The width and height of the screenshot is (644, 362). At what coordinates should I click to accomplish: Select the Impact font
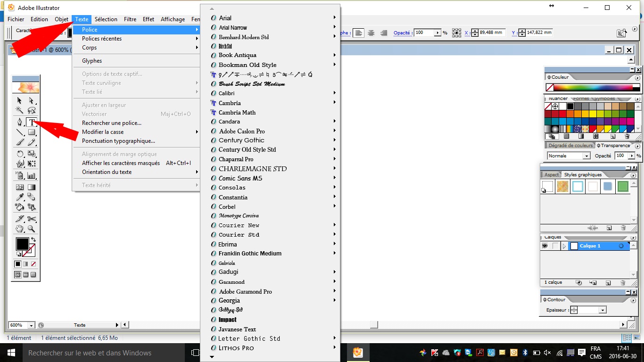(228, 320)
